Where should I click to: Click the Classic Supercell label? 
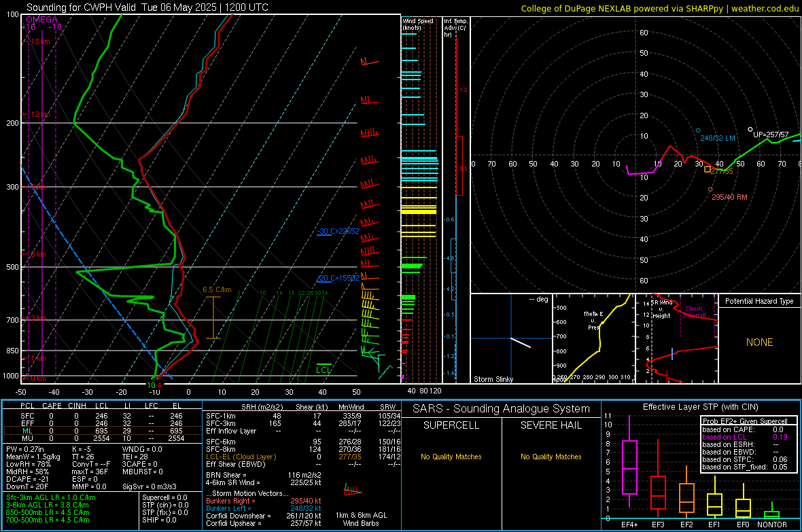(x=694, y=312)
